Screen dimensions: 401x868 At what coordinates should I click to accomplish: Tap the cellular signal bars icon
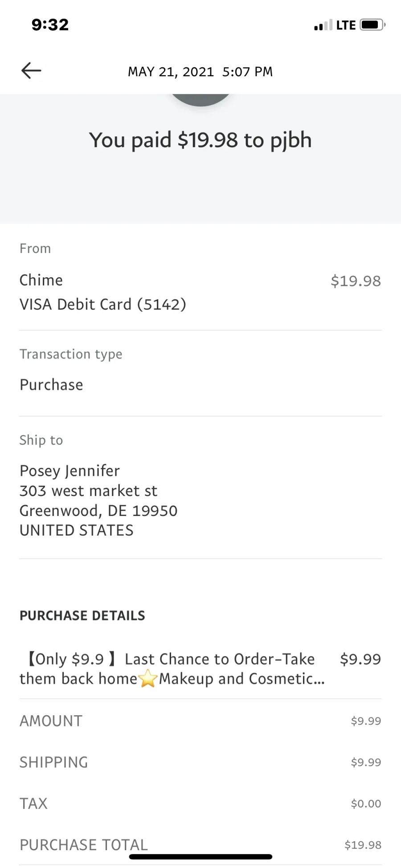pyautogui.click(x=323, y=25)
